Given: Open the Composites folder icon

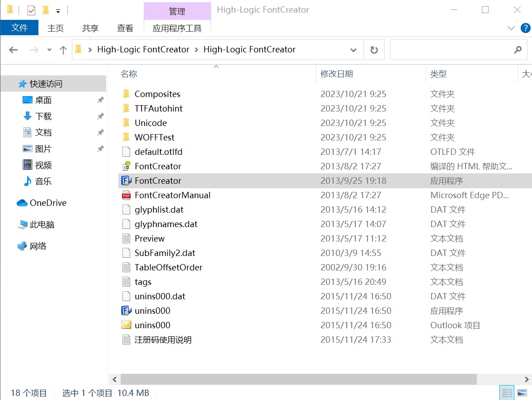Looking at the screenshot, I should click(x=126, y=94).
